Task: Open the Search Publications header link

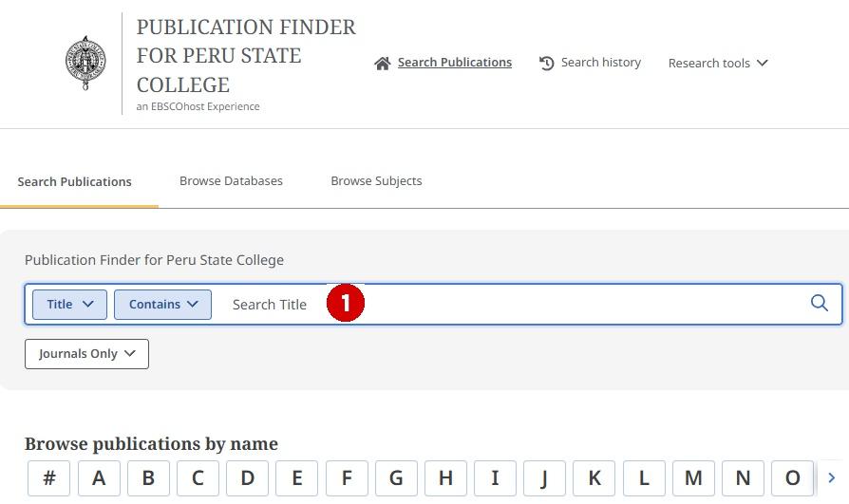Action: 454,63
